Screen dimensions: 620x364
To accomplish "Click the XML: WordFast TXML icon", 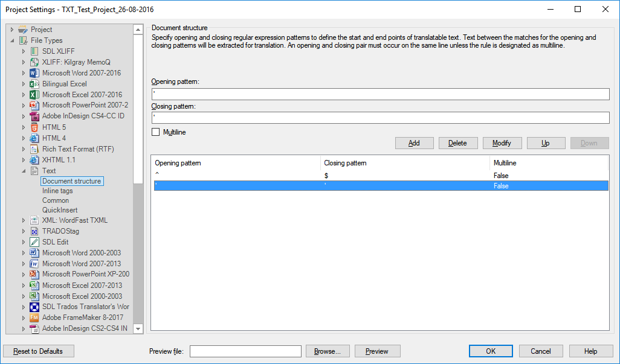I will point(34,220).
